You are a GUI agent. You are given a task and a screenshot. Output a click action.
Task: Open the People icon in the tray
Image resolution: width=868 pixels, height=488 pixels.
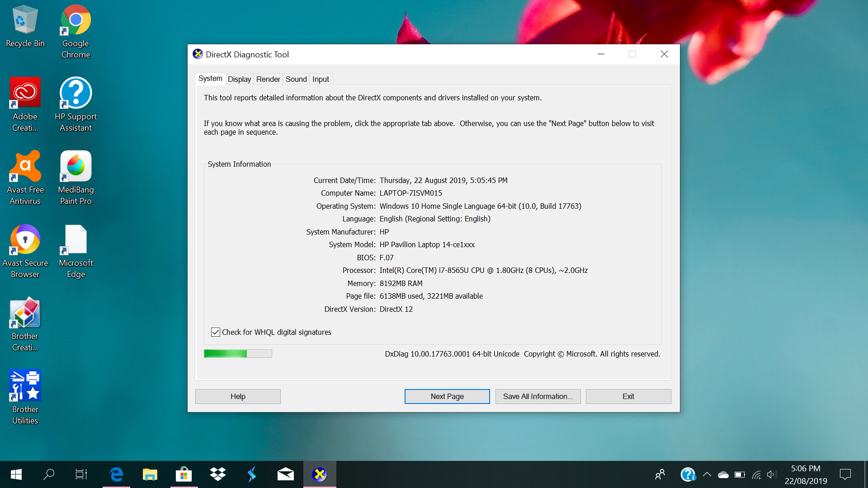tap(660, 474)
